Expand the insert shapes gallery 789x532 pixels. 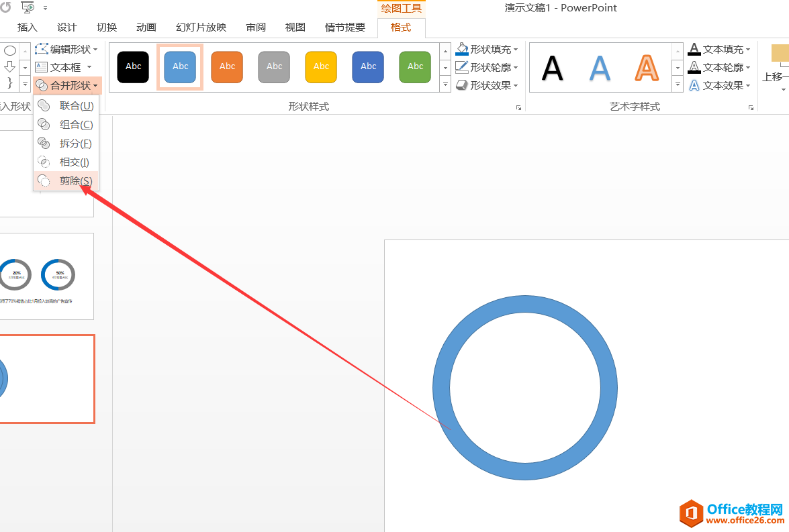point(25,84)
